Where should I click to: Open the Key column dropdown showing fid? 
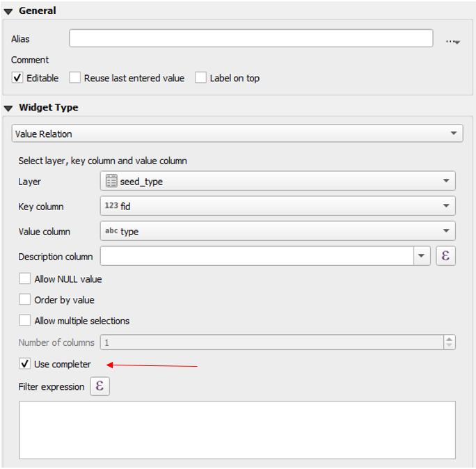278,206
